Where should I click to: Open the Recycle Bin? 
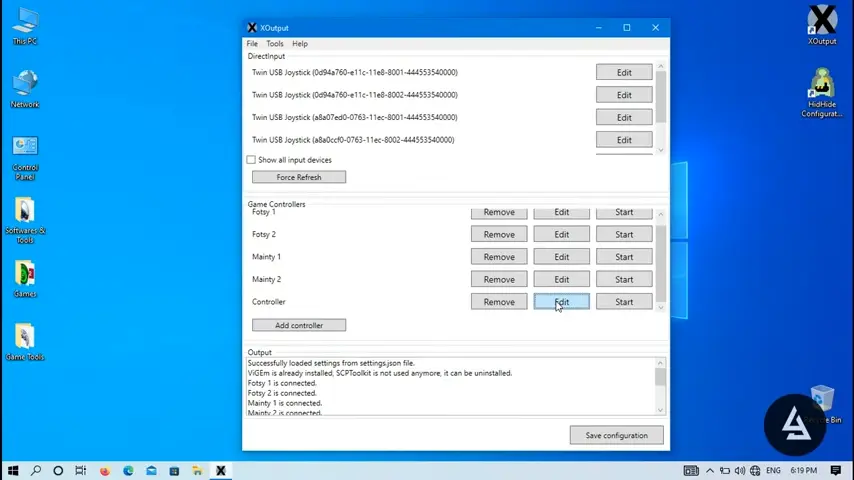coord(823,404)
